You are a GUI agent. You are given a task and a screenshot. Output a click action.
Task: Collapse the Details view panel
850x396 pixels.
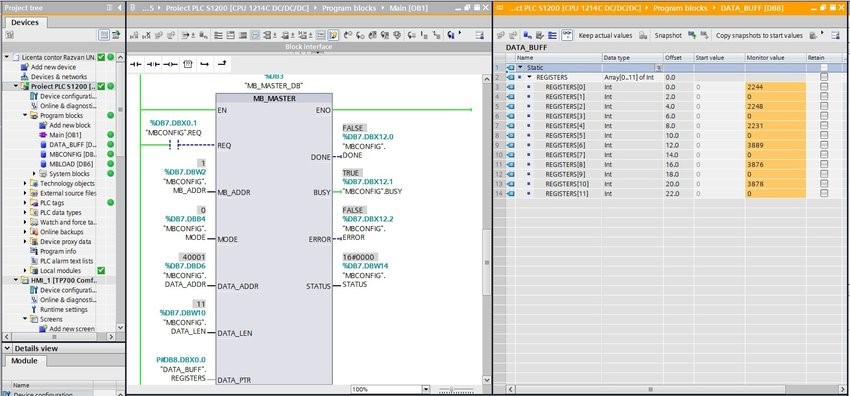(x=7, y=348)
